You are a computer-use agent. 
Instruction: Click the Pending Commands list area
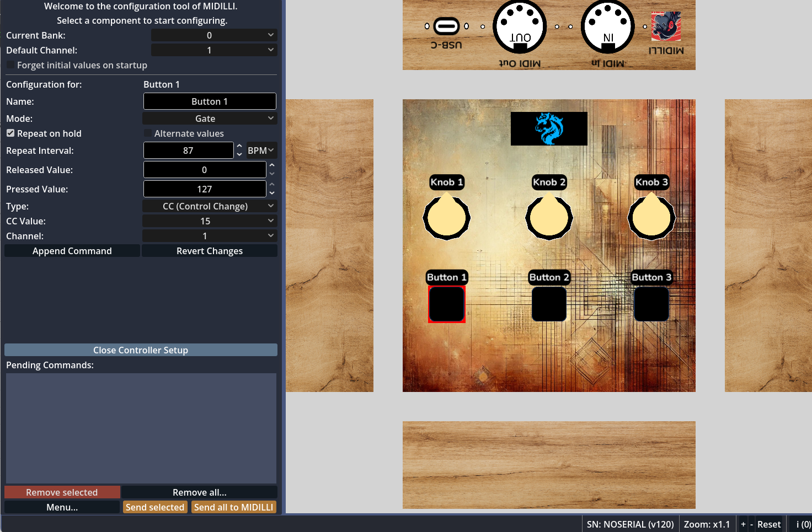point(141,428)
